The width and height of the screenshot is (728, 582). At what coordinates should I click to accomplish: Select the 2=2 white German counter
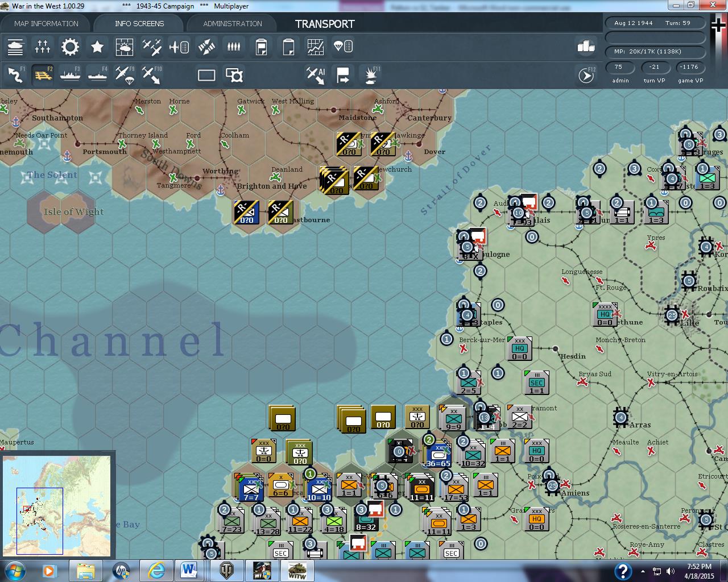520,417
